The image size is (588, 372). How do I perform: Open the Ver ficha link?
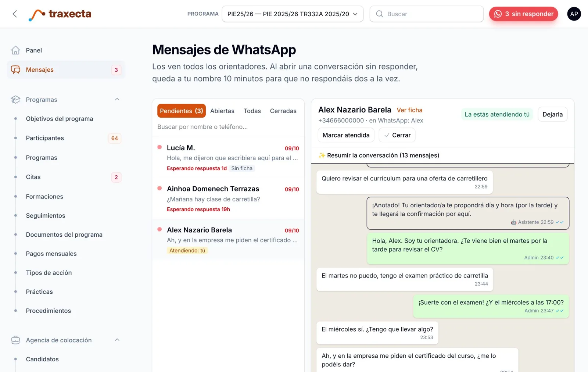pyautogui.click(x=409, y=110)
